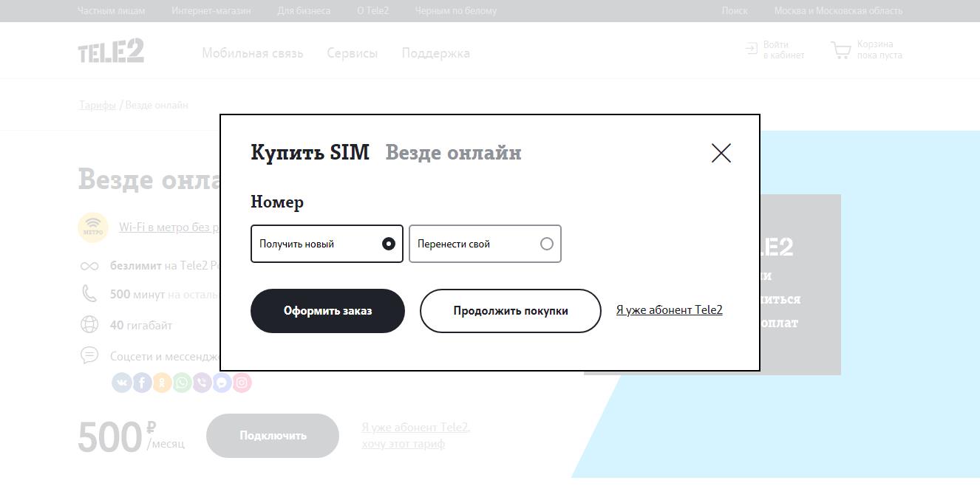Open Черным по белому link
980x486 pixels.
point(456,11)
